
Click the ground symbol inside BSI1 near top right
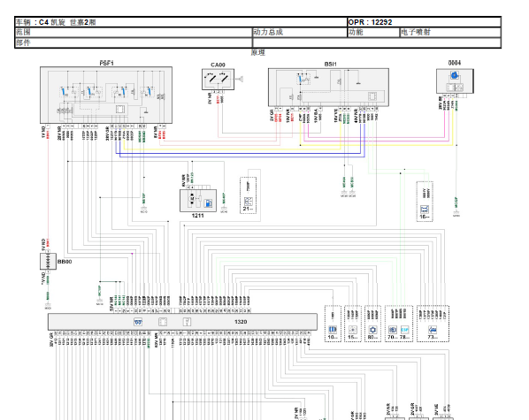[x=358, y=82]
